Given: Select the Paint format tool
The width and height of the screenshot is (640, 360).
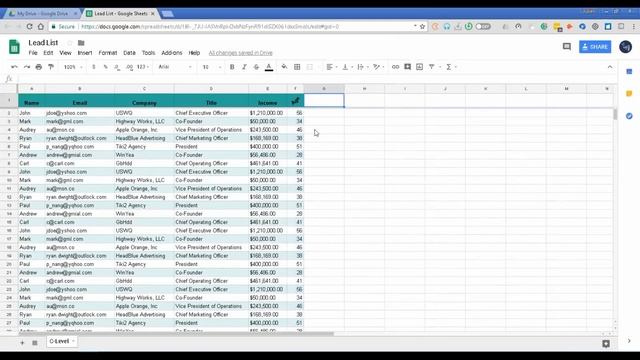Looking at the screenshot, I should (x=51, y=67).
